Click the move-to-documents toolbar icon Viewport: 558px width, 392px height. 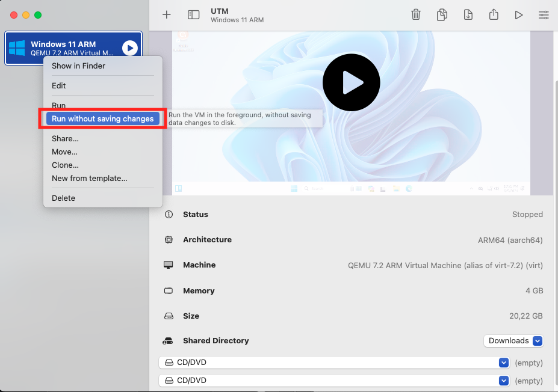click(468, 14)
